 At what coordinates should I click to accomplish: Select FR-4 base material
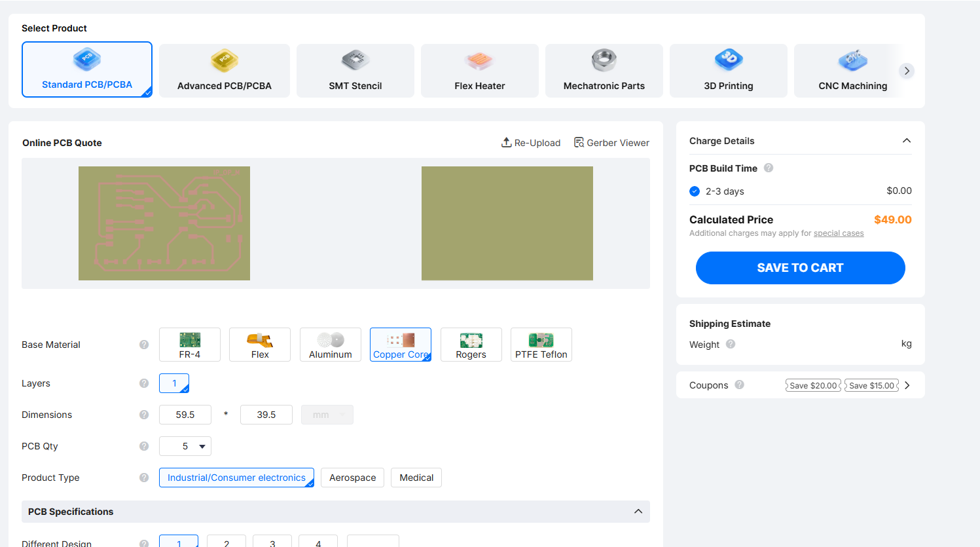tap(190, 345)
